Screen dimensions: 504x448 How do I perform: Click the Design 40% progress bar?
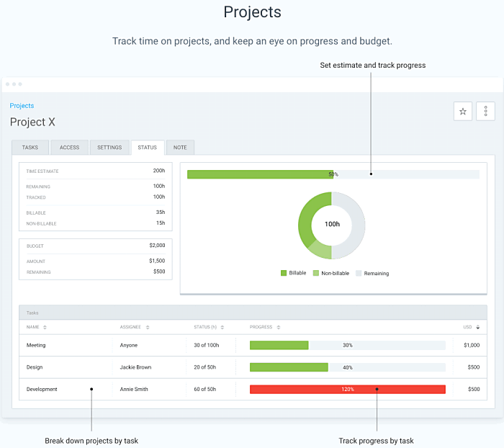tap(348, 367)
